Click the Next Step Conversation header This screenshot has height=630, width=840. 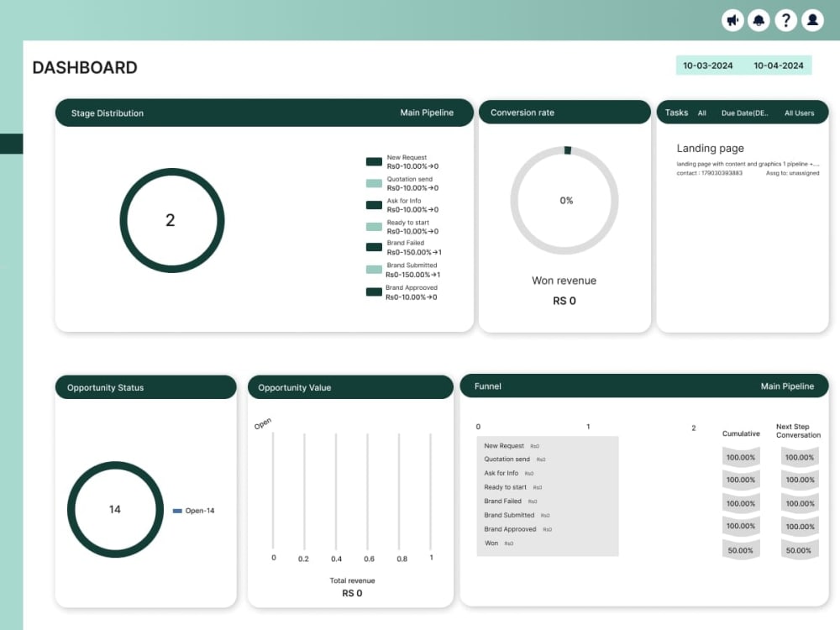[798, 431]
